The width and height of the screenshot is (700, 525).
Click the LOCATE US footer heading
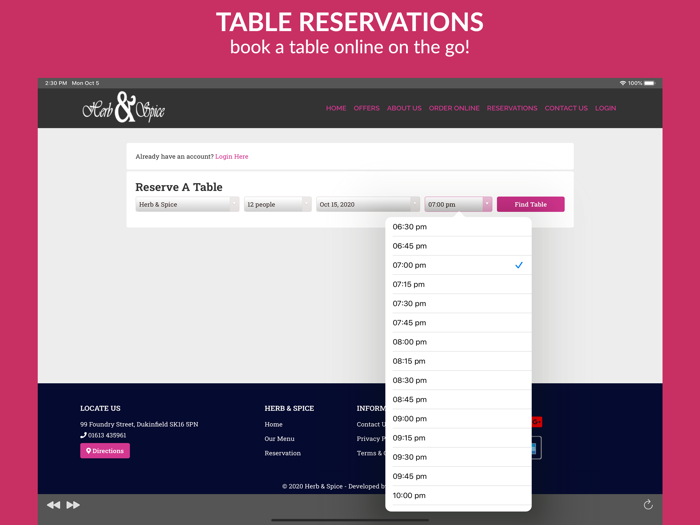point(100,408)
